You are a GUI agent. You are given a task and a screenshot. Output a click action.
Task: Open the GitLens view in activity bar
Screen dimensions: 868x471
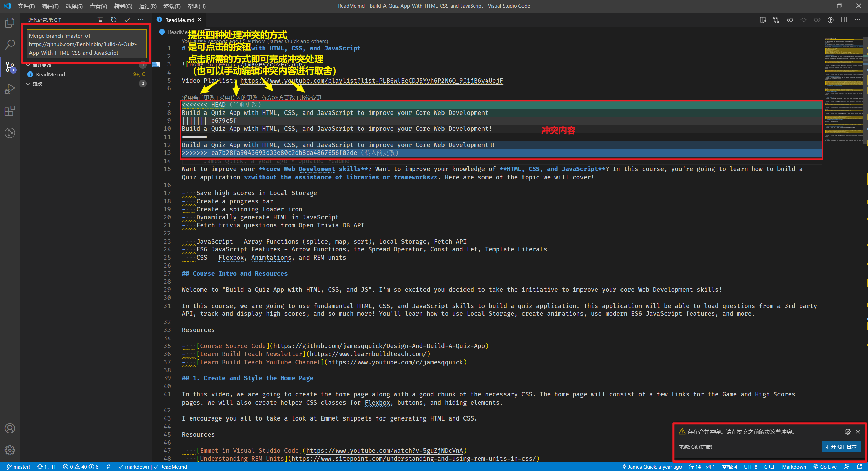[x=10, y=133]
